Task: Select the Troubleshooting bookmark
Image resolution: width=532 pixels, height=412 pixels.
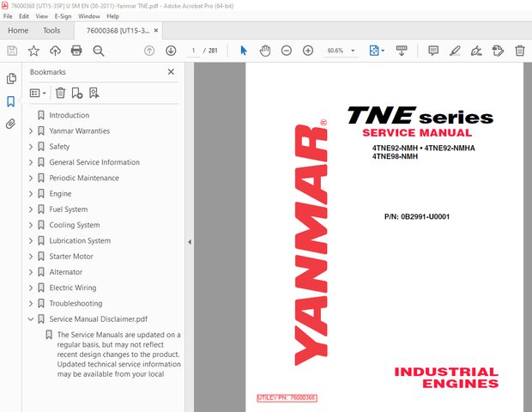Action: [x=76, y=303]
